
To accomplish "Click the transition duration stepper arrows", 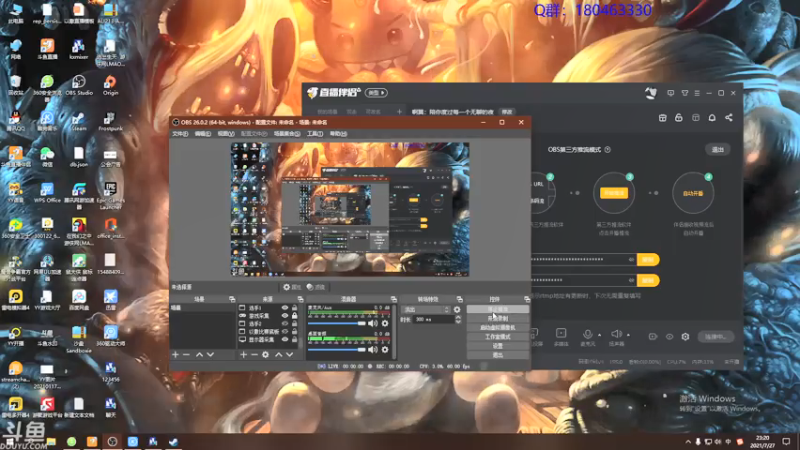I will click(458, 319).
